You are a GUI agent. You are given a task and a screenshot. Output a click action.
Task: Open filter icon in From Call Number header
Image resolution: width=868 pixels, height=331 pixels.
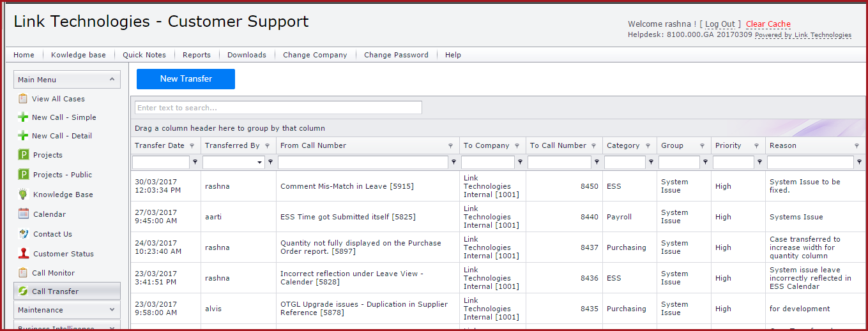(x=450, y=146)
